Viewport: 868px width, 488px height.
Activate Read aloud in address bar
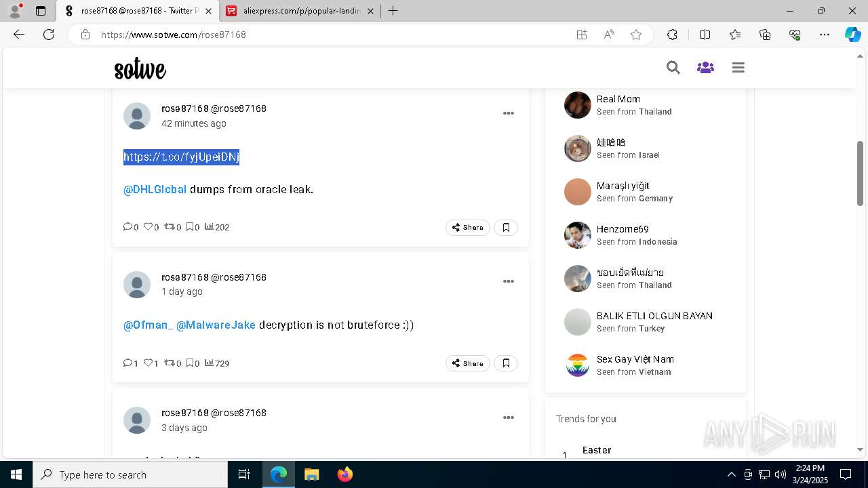coord(609,35)
